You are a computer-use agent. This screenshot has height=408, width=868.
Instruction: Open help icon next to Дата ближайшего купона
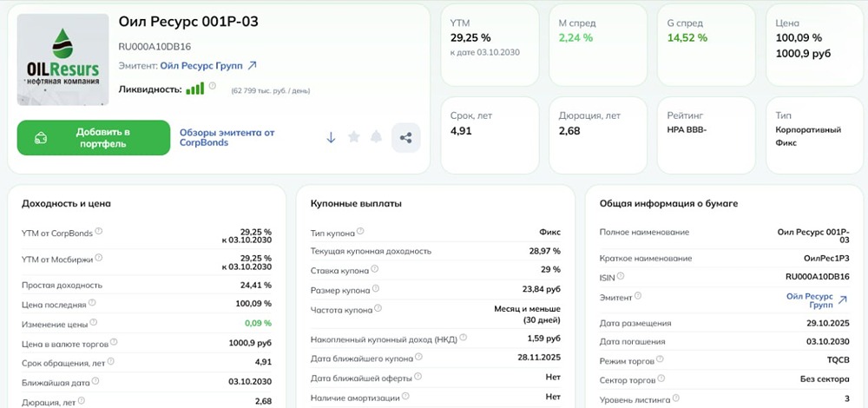419,357
